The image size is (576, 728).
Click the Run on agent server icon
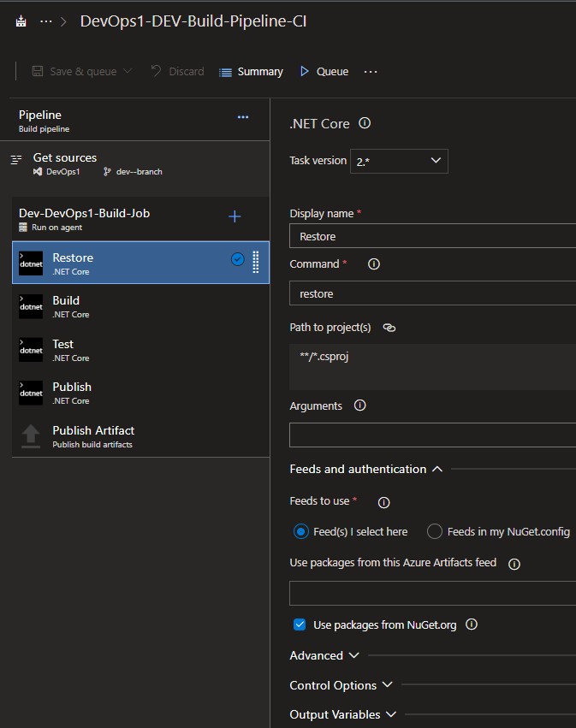click(23, 228)
